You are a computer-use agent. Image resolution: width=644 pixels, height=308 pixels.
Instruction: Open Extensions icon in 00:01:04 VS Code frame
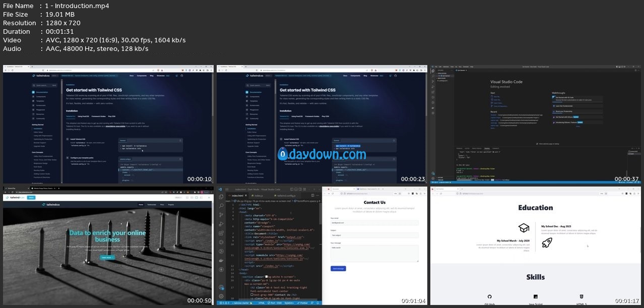[x=221, y=234]
